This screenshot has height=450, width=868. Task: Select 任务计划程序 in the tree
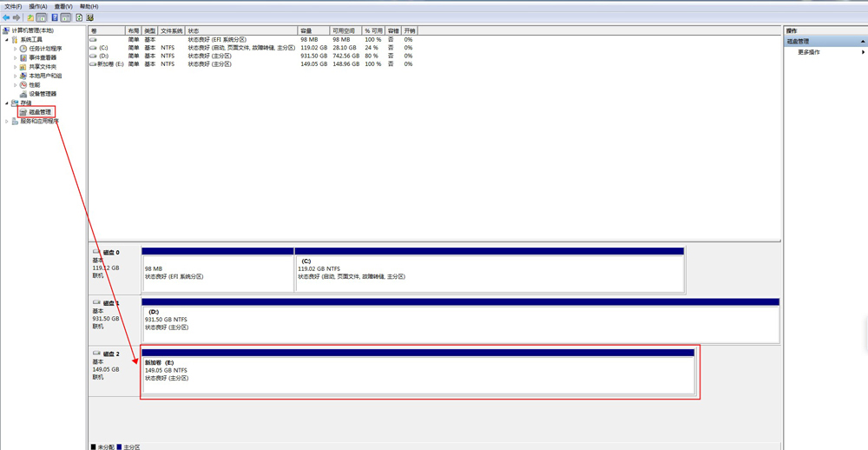pyautogui.click(x=45, y=49)
